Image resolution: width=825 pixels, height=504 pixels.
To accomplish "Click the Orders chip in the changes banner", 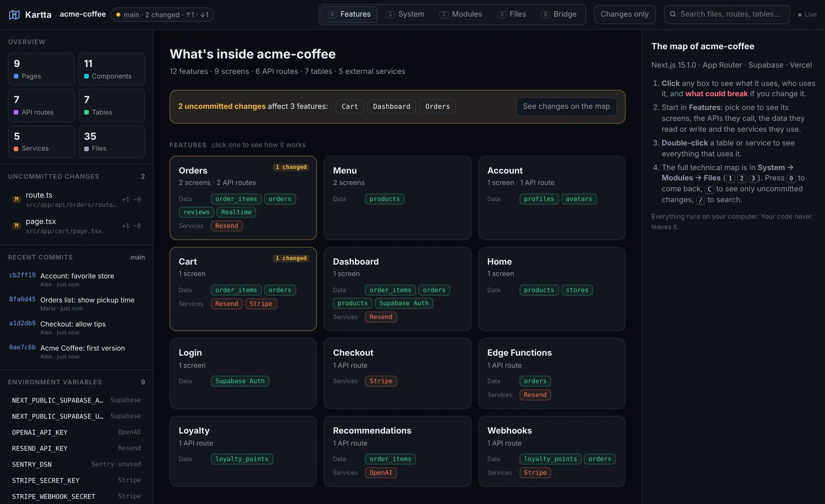I will coord(437,107).
